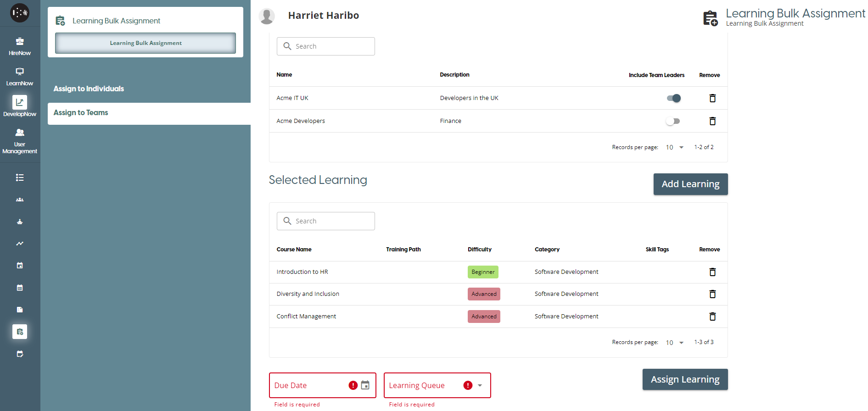Click the Add Learning button
868x411 pixels.
click(x=690, y=184)
